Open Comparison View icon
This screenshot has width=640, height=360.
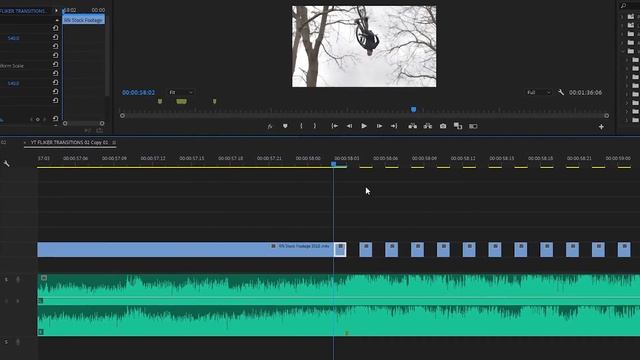[458, 126]
